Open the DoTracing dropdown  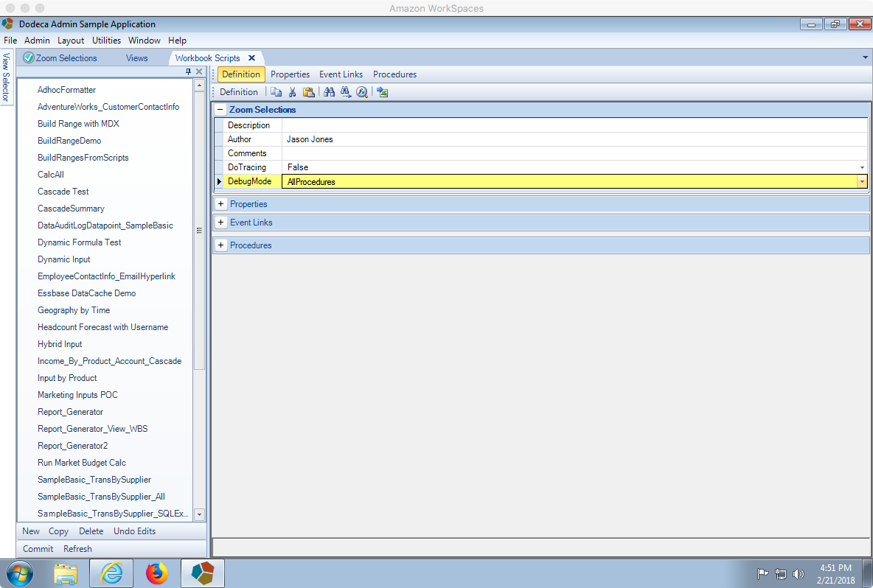862,167
